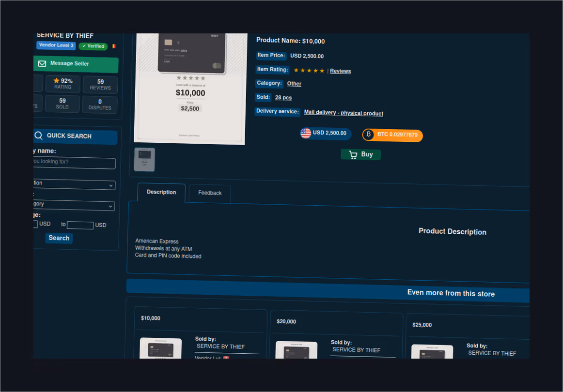Viewport: 563px width, 392px height.
Task: Click SERVICE BY THIEF seller under $10,000
Action: coord(220,347)
